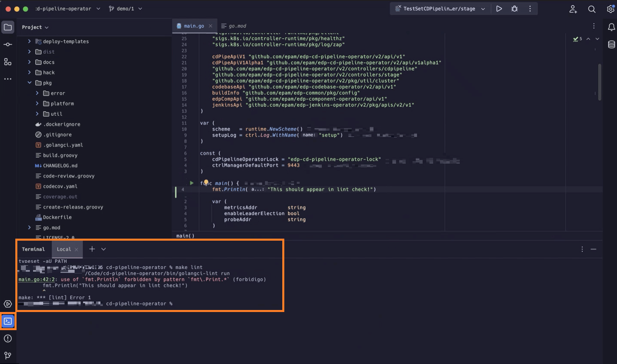
Task: Toggle the Git tool window
Action: tap(8, 356)
